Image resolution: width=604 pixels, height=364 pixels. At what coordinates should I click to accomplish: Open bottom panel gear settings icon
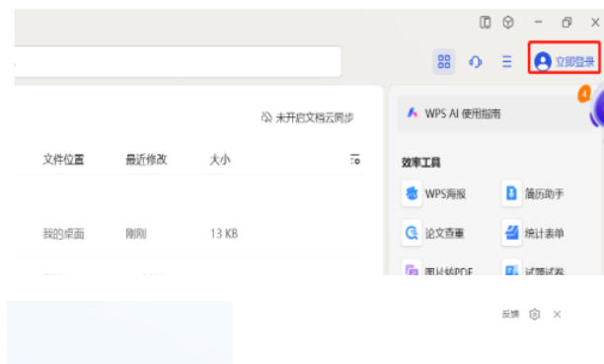tap(534, 315)
